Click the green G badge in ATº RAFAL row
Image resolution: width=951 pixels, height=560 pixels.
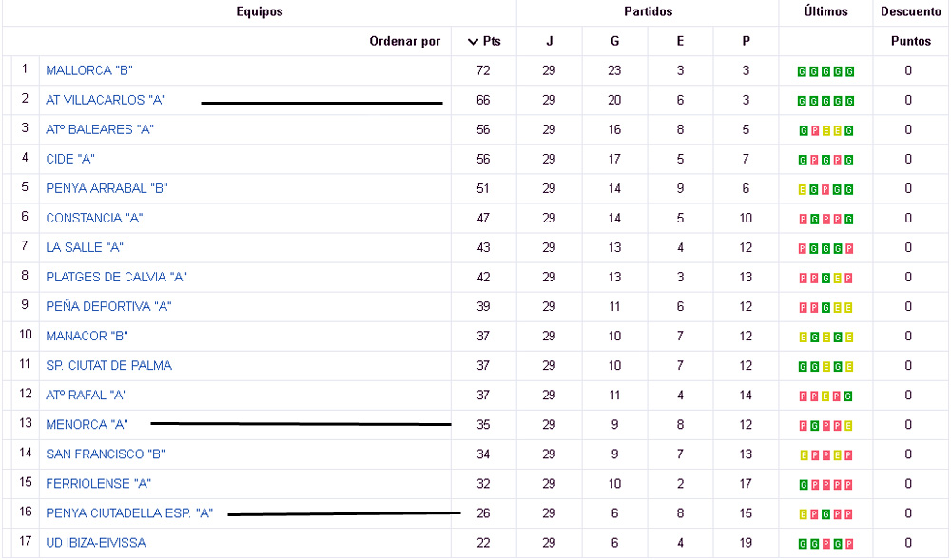(x=848, y=396)
